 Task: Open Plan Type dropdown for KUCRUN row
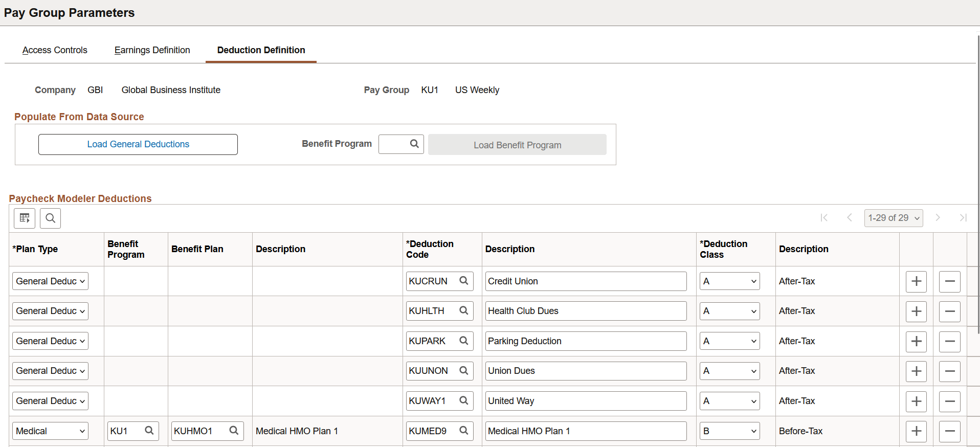click(50, 281)
